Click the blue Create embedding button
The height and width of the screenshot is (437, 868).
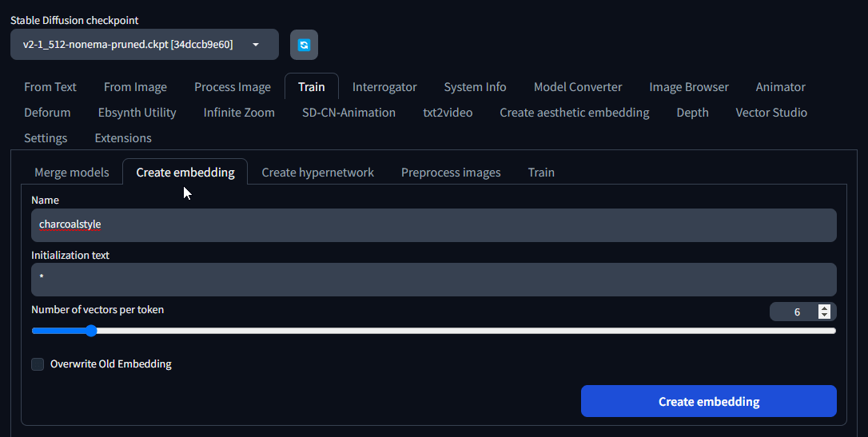click(x=709, y=401)
